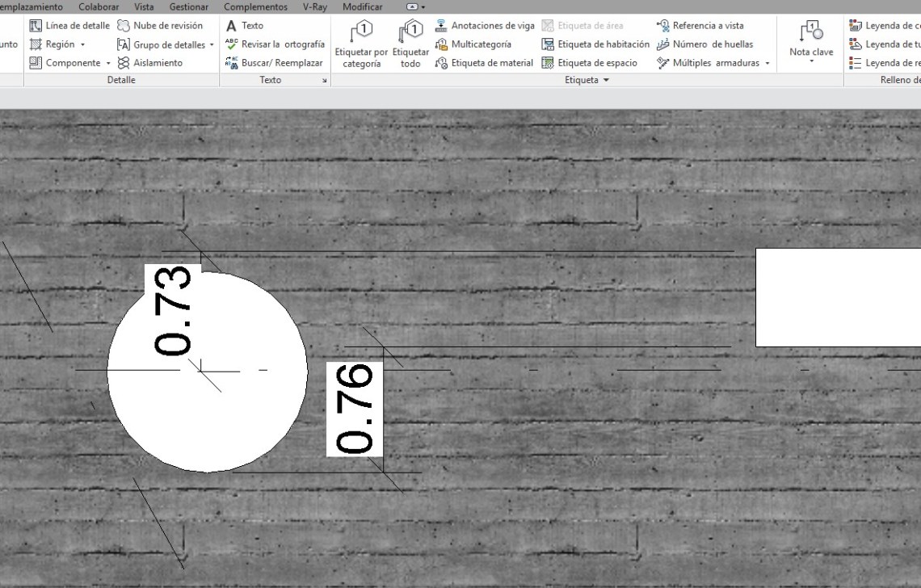Click Etiquetar por categoría
The height and width of the screenshot is (588, 921).
coord(361,45)
